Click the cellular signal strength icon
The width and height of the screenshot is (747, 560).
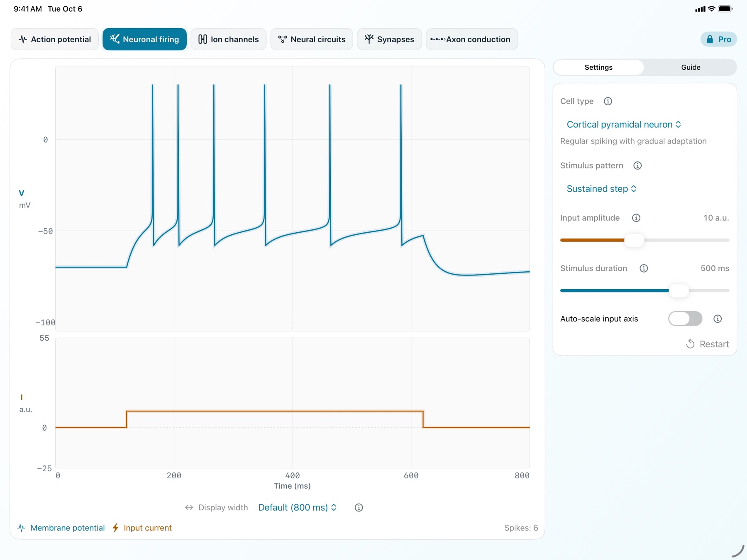click(700, 9)
